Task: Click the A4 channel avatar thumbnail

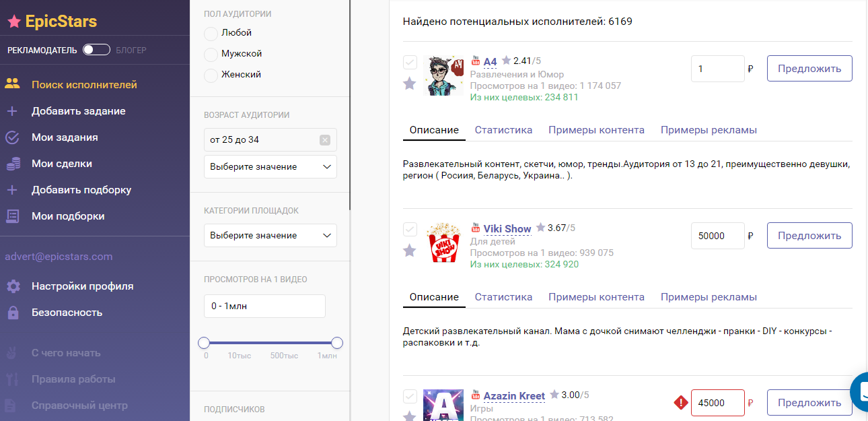Action: [x=444, y=75]
